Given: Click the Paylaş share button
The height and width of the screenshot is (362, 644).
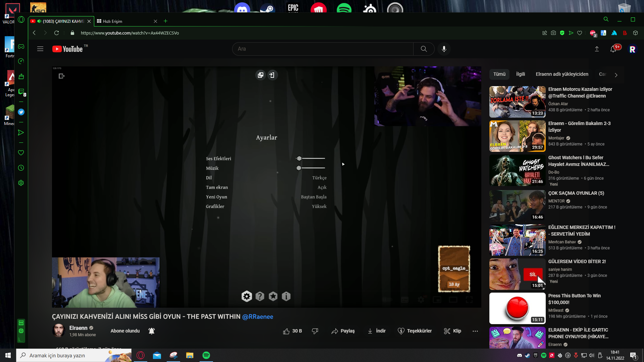Looking at the screenshot, I should 343,331.
